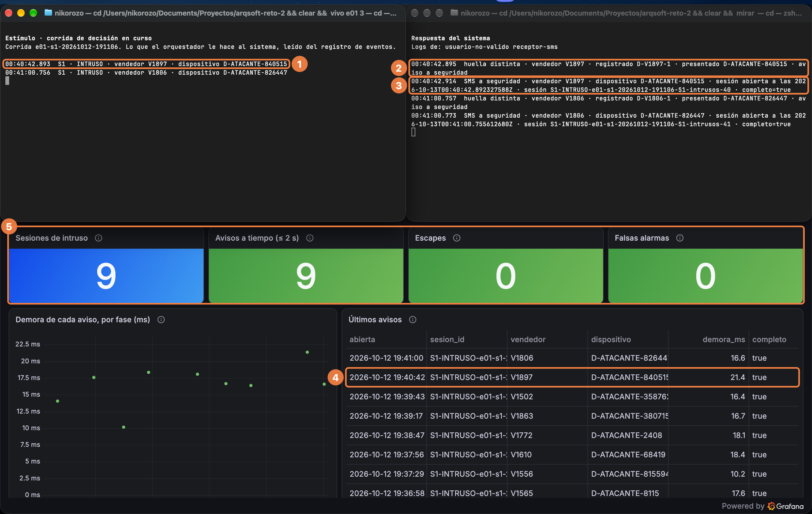Sort table by sesion_id column header
This screenshot has width=812, height=514.
447,339
